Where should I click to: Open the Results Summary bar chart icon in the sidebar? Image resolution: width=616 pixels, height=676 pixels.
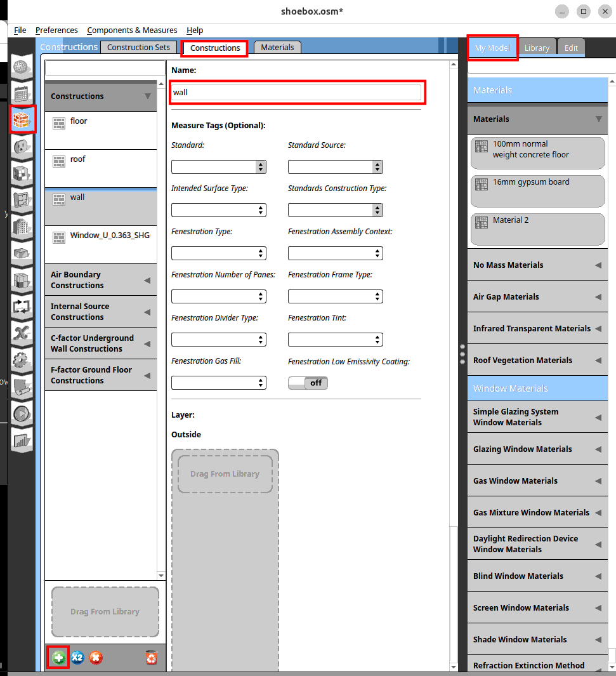pos(23,439)
